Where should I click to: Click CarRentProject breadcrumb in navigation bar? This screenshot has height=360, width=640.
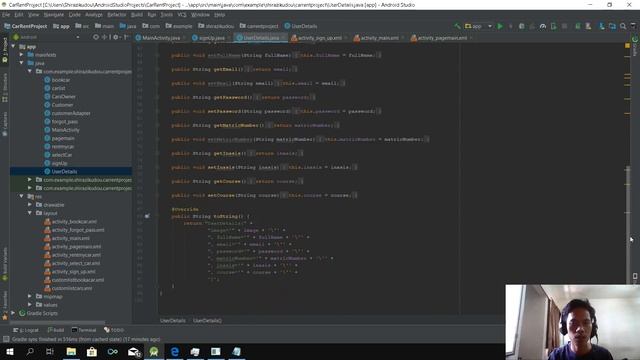coord(26,26)
